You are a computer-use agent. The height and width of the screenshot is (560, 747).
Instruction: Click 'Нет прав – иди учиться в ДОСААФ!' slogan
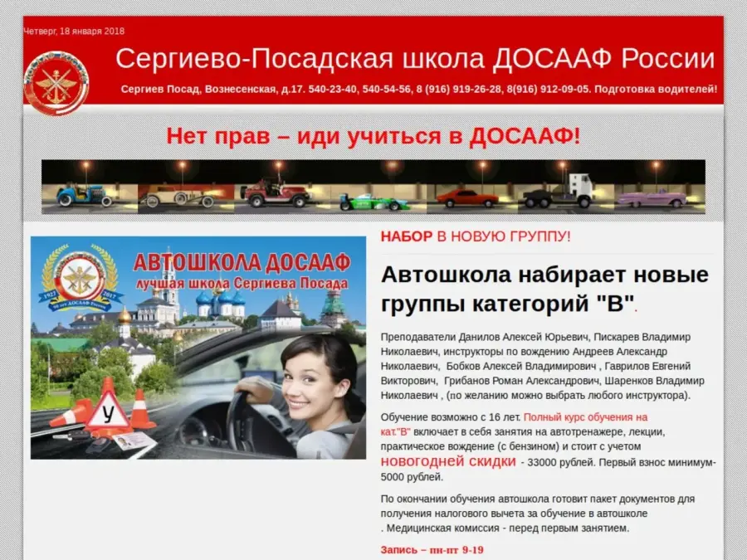coord(373,136)
